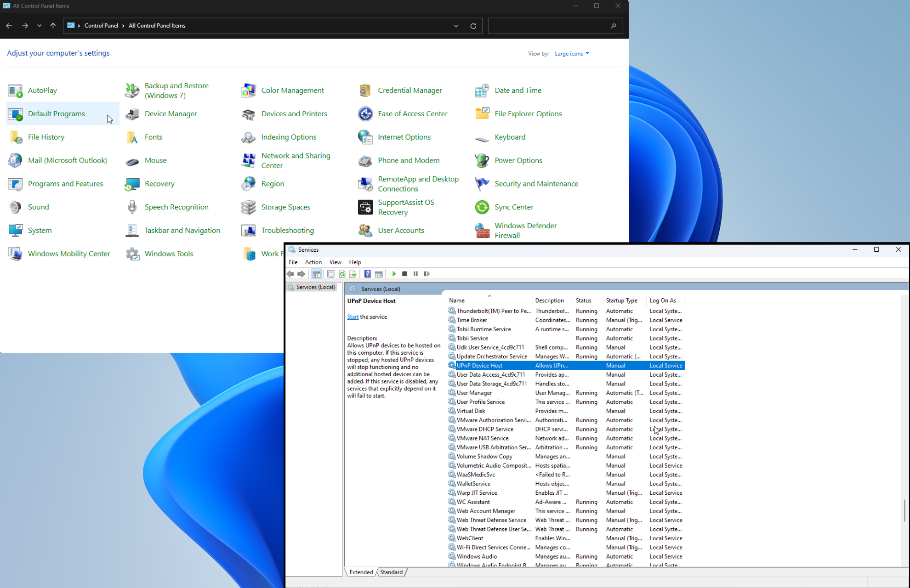The width and height of the screenshot is (910, 588).
Task: Select the WebClient service row
Action: pyautogui.click(x=566, y=538)
